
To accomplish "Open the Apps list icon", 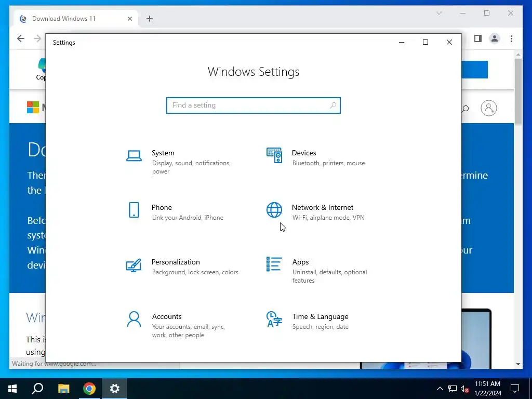I will [x=274, y=264].
